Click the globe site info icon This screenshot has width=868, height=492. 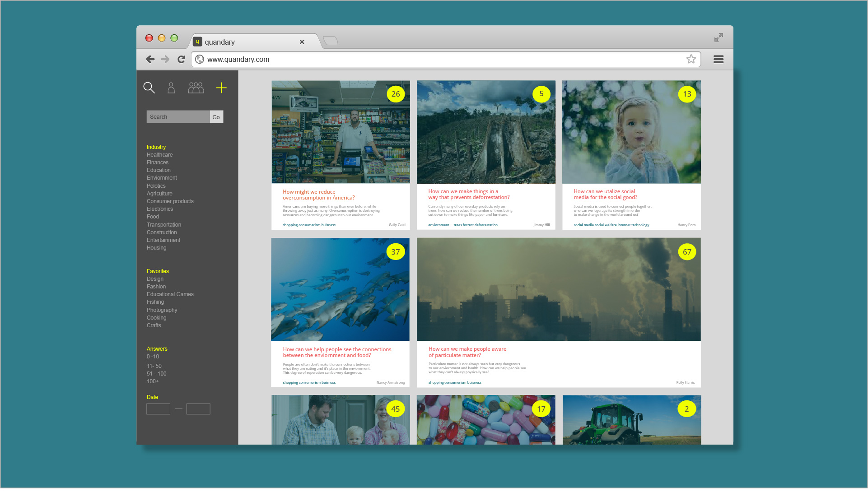pos(199,59)
